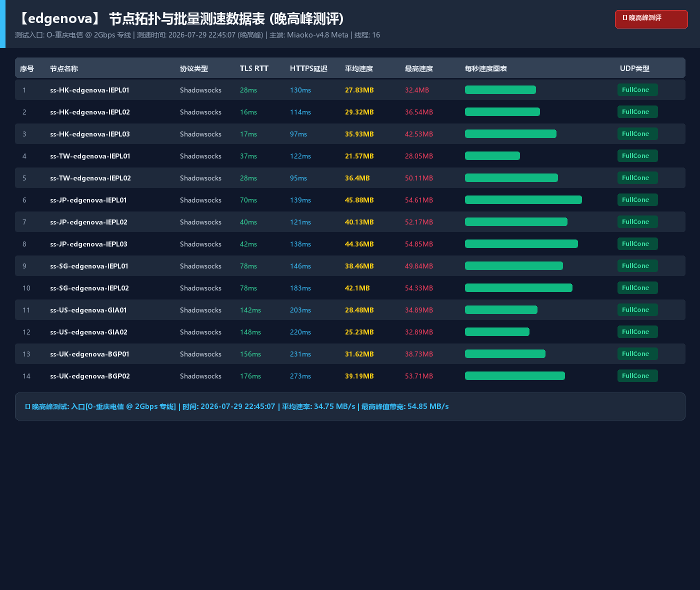700x590 pixels.
Task: Click the 最高速度 column header
Action: [419, 68]
